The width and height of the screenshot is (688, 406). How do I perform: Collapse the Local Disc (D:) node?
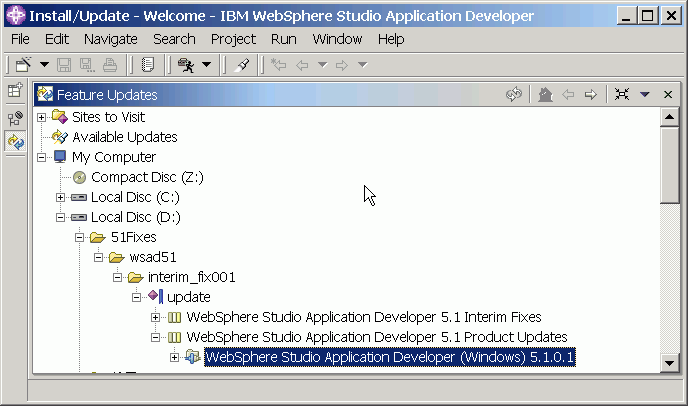61,217
